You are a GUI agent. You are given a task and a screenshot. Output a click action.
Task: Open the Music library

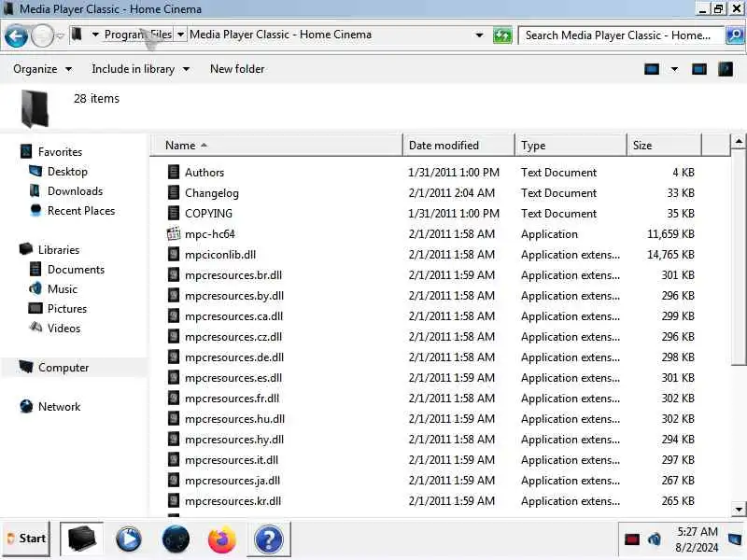62,288
